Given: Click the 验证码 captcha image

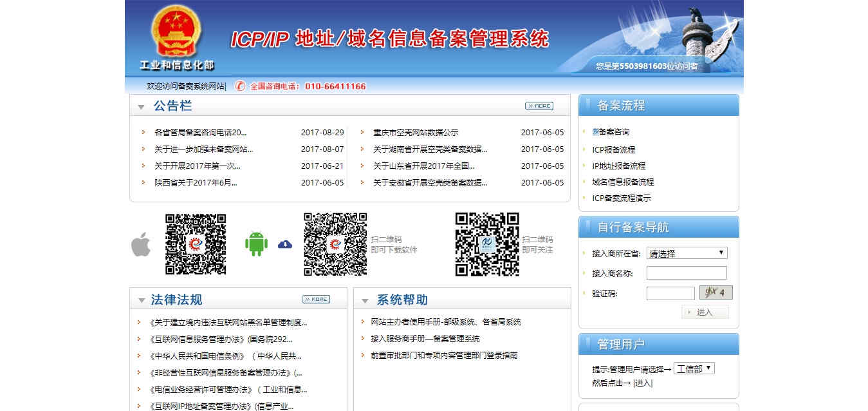Looking at the screenshot, I should pyautogui.click(x=716, y=292).
